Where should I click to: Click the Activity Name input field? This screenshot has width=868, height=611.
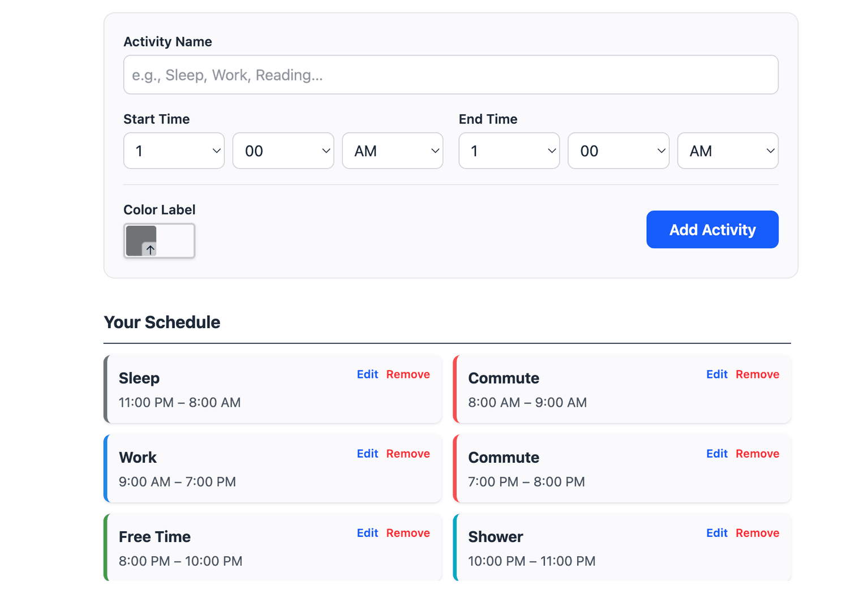pos(450,75)
